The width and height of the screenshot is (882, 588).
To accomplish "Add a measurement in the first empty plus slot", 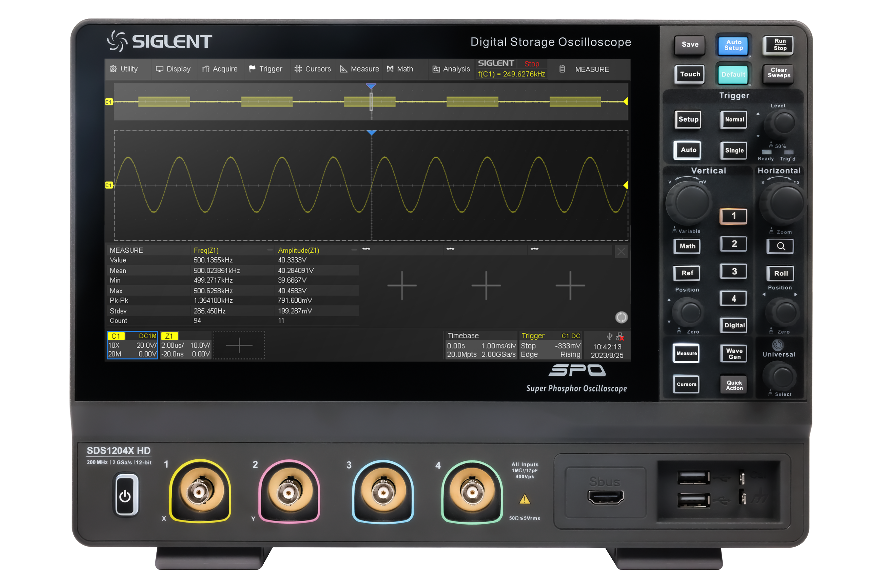I will (402, 286).
